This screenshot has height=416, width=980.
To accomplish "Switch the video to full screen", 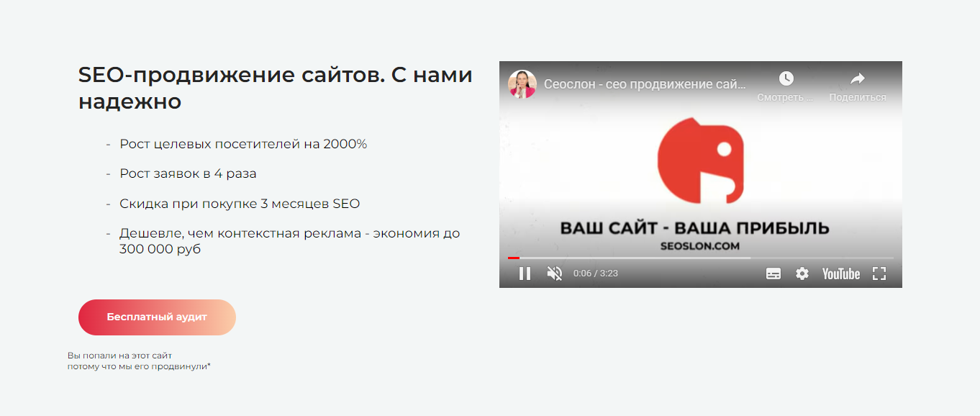I will [879, 273].
